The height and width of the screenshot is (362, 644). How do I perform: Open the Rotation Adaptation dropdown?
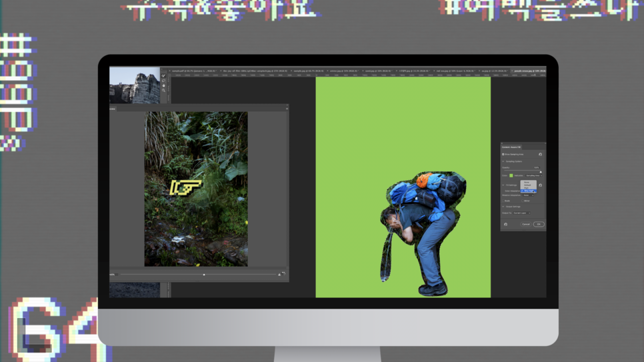528,195
